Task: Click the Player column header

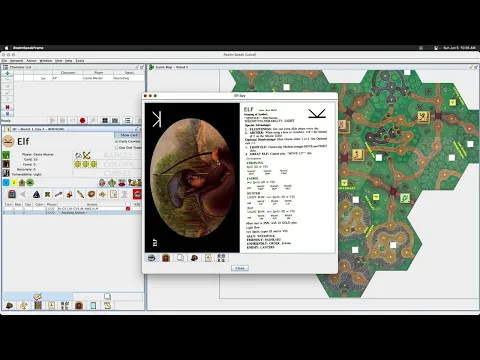Action: pyautogui.click(x=98, y=72)
